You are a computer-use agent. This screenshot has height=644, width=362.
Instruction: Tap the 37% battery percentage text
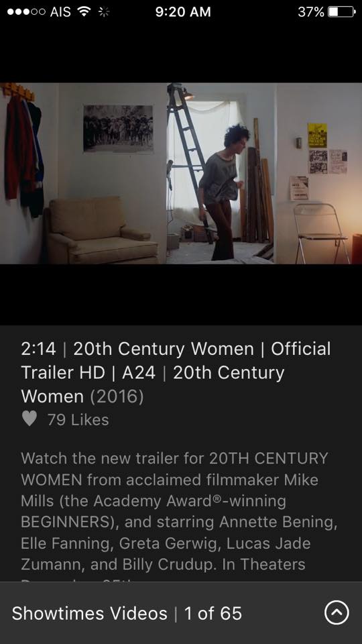310,12
